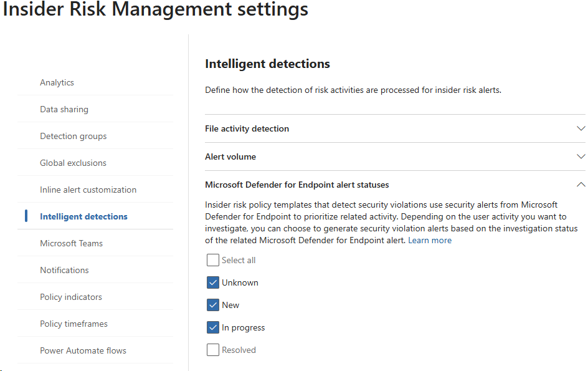Disable the In progress checkbox
588x371 pixels.
(x=213, y=327)
